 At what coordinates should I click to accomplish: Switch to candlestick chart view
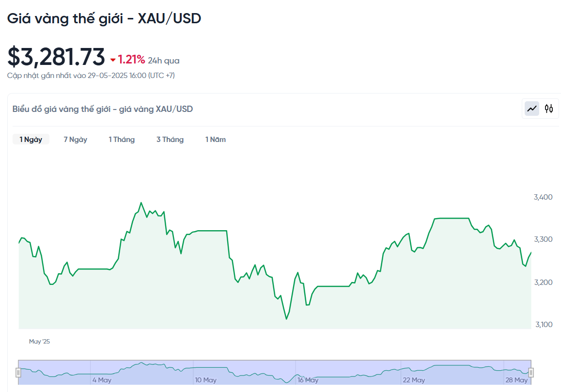click(549, 109)
